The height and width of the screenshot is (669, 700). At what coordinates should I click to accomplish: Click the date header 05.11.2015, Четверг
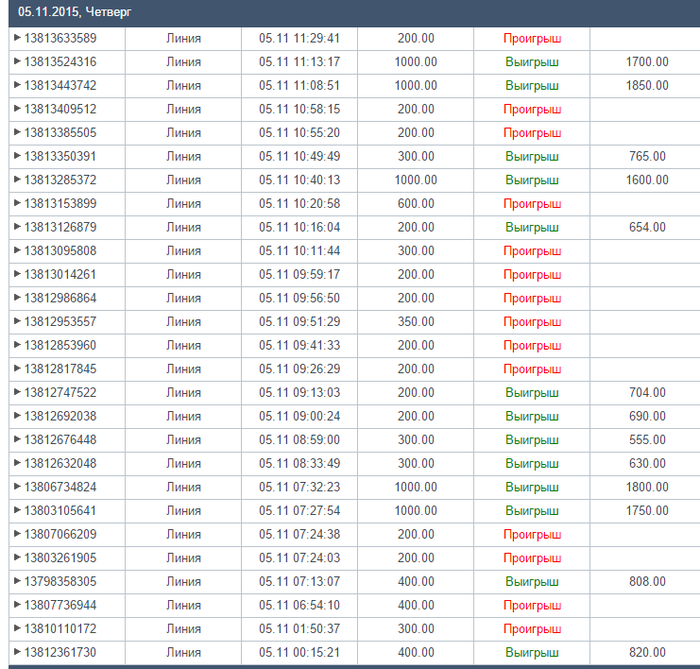coord(75,12)
